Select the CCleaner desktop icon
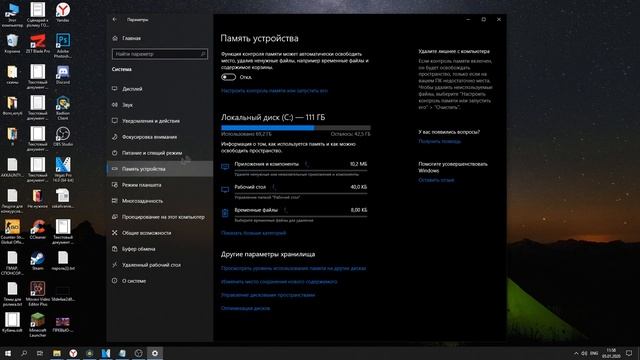Image resolution: width=640 pixels, height=360 pixels. (x=38, y=229)
